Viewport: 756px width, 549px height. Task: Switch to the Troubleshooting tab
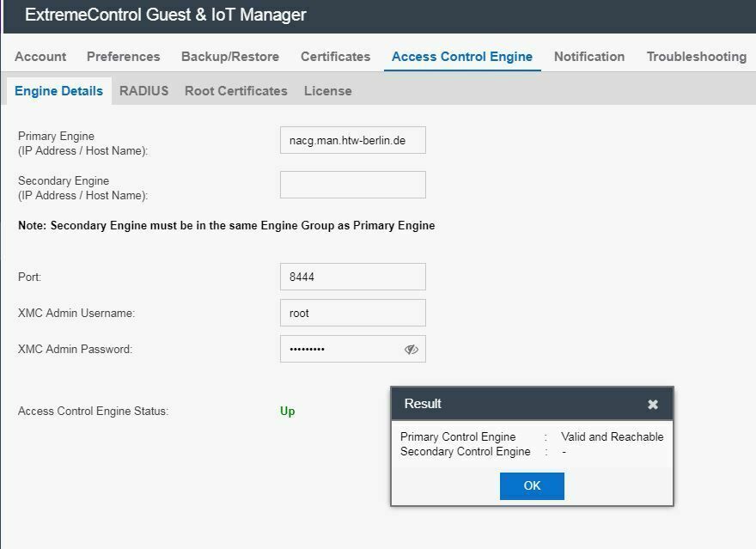[x=696, y=57]
